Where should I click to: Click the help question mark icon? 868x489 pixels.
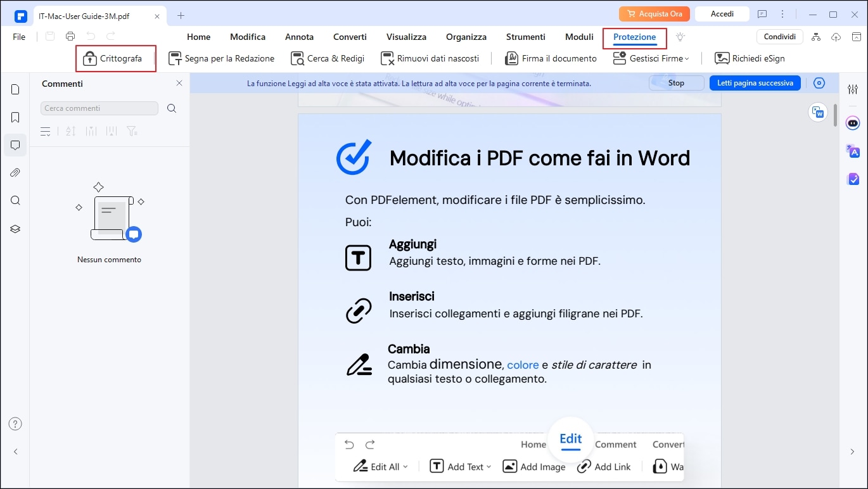click(15, 424)
